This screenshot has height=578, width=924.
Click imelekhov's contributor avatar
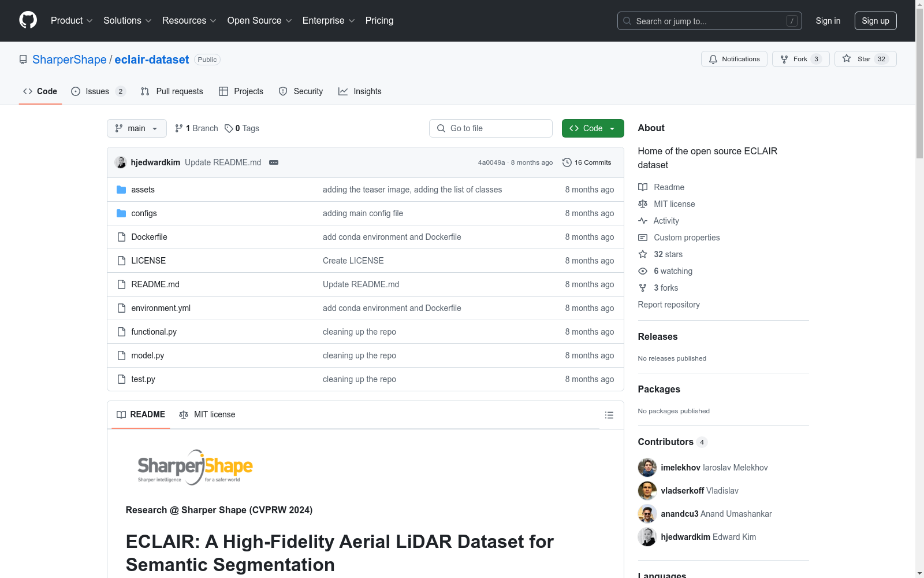(647, 468)
